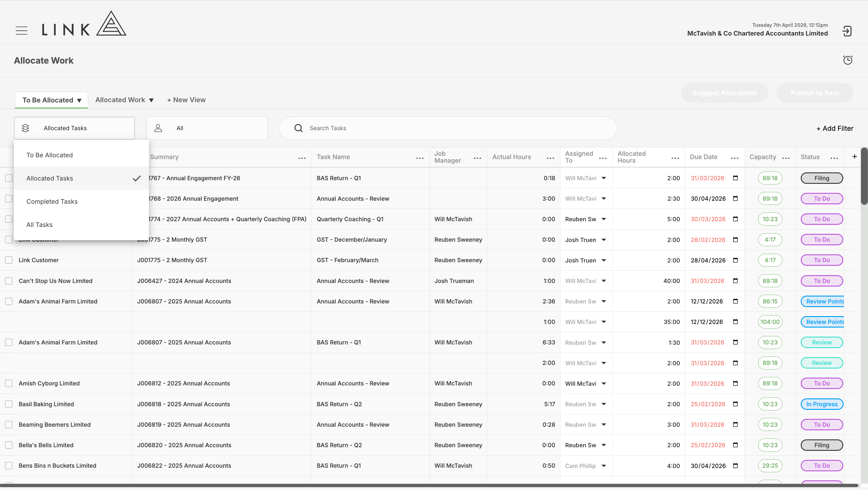The image size is (868, 490).
Task: Select All Tasks in dropdown list
Action: [x=81, y=225]
